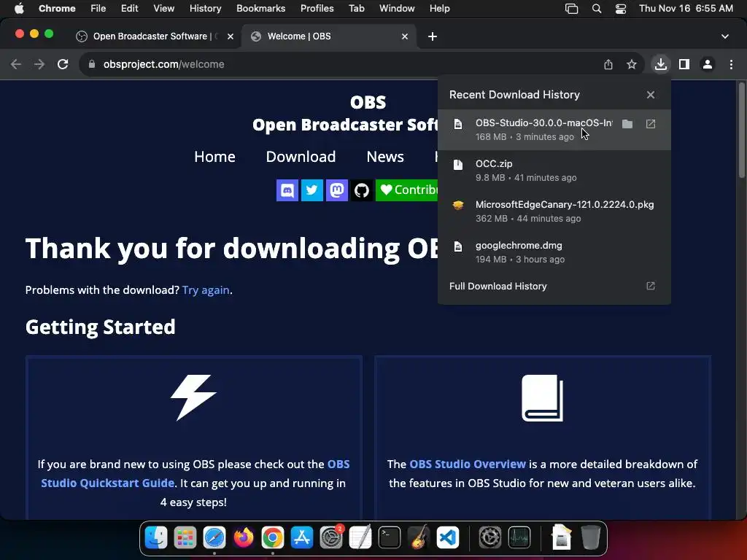
Task: Go to OBS Home page link
Action: 214,157
